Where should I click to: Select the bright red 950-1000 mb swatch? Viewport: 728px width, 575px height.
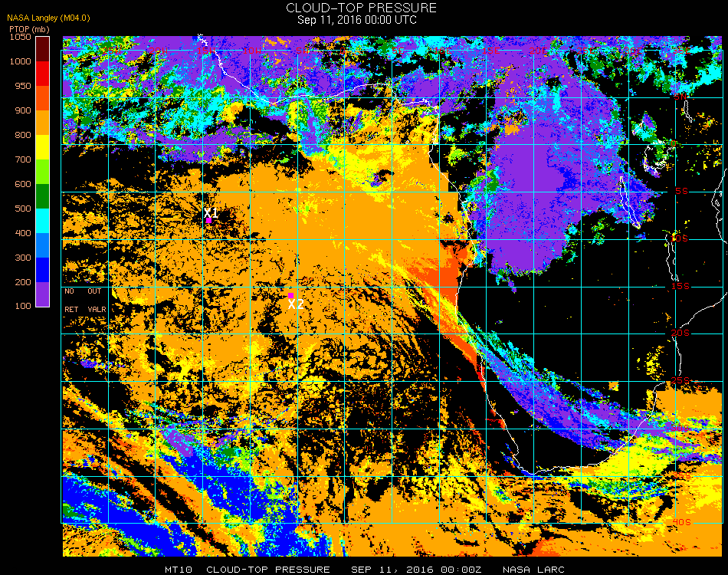point(42,74)
